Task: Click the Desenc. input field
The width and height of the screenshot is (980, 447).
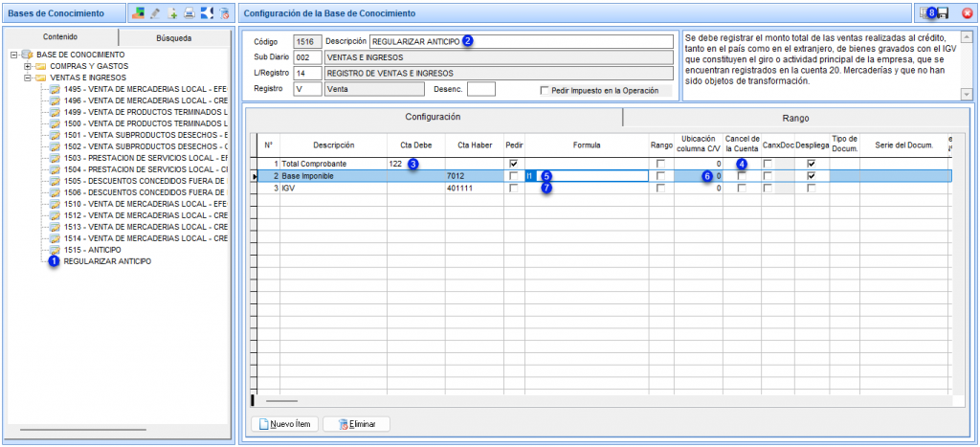Action: (x=481, y=89)
